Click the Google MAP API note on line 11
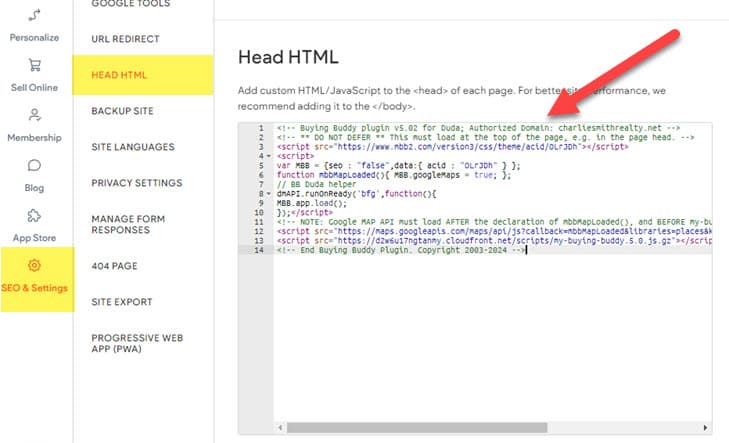The image size is (729, 443). pyautogui.click(x=494, y=222)
